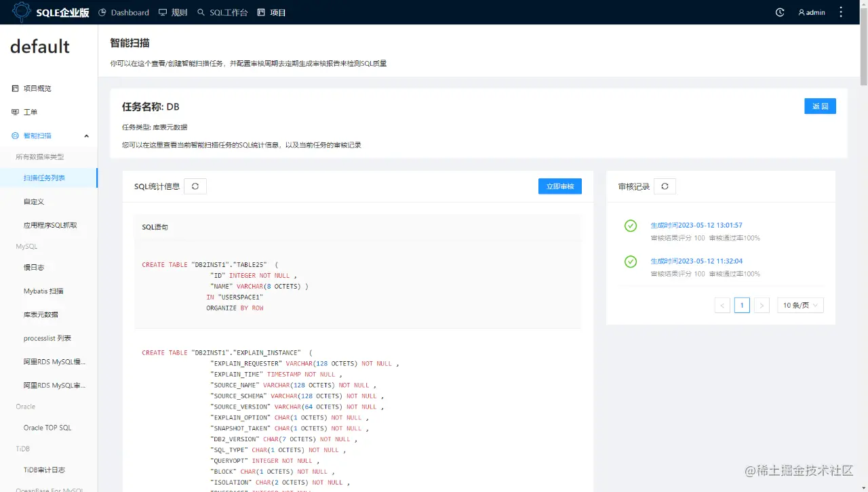Image resolution: width=868 pixels, height=492 pixels.
Task: Open SQL工作台 from the top navigation
Action: point(222,12)
